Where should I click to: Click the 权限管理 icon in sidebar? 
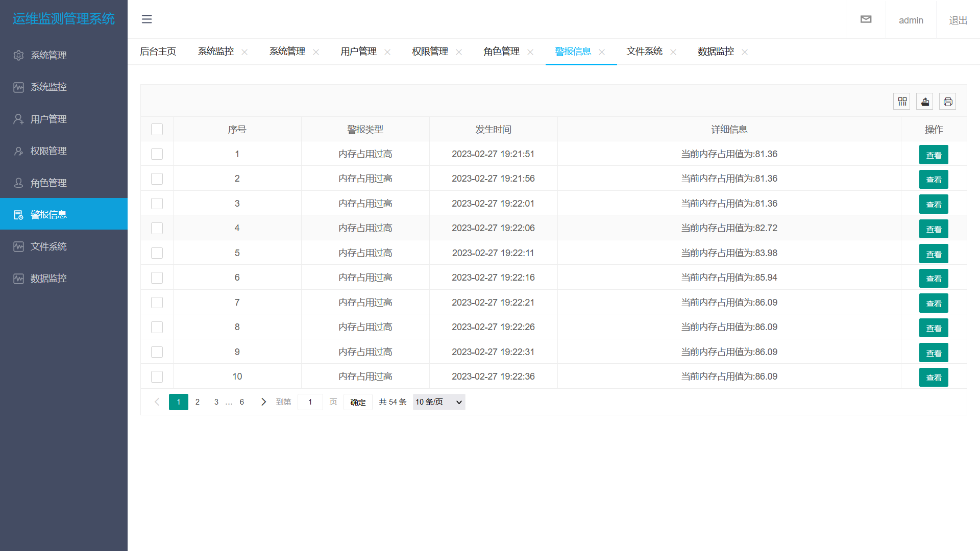[19, 151]
